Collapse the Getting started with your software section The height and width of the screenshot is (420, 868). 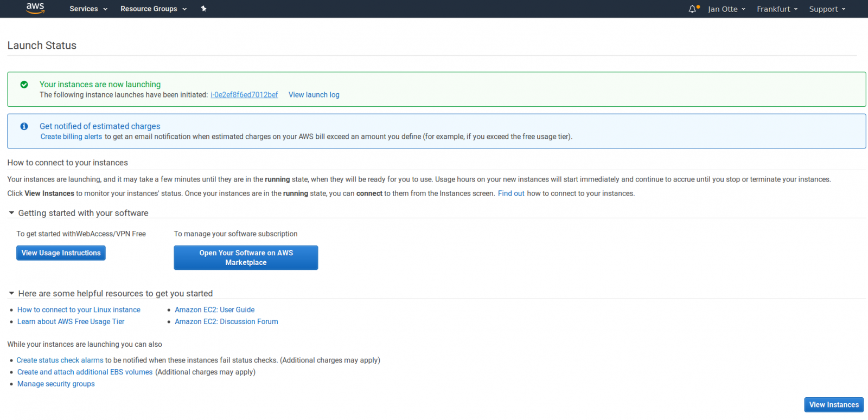(x=11, y=213)
